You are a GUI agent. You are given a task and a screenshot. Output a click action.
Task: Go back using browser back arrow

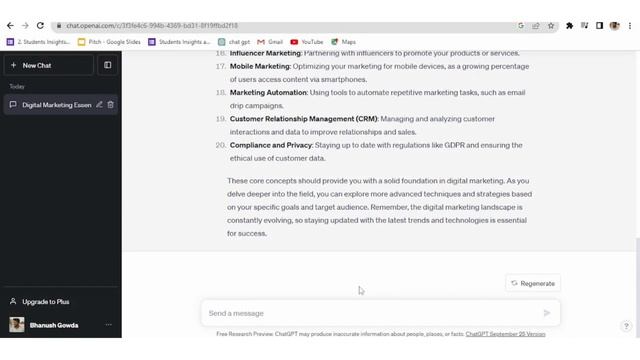[x=10, y=26]
